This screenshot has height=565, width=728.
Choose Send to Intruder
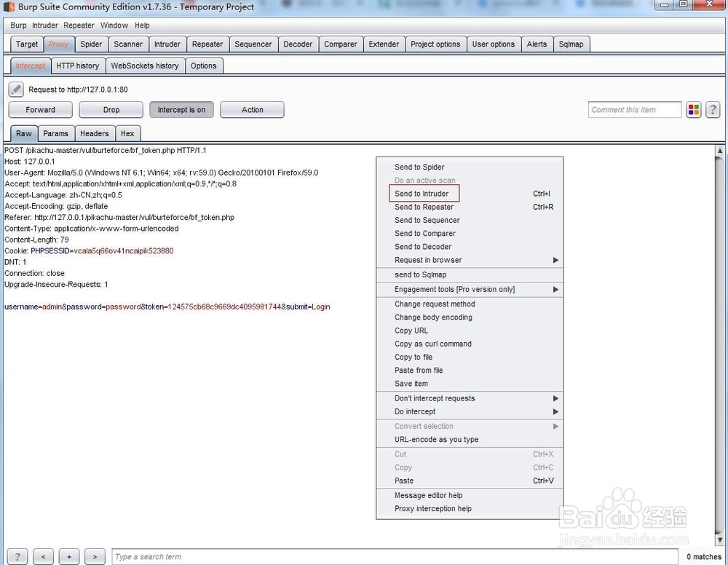point(470,194)
